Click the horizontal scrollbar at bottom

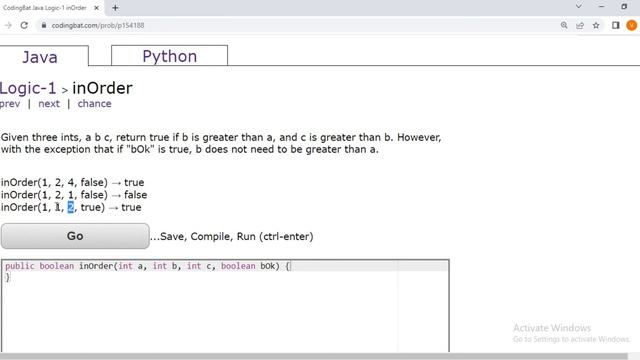coord(313,356)
